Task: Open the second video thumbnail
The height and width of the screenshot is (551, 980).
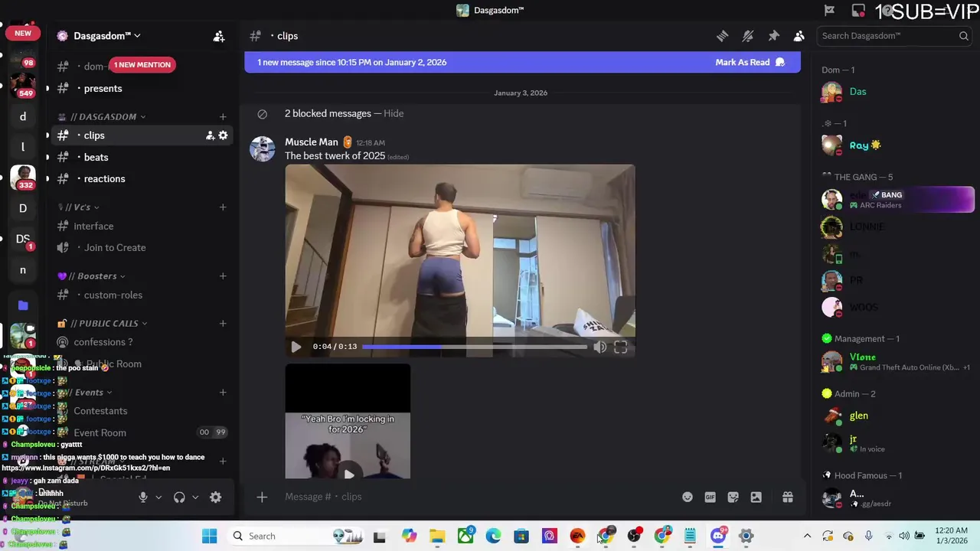Action: tap(348, 422)
